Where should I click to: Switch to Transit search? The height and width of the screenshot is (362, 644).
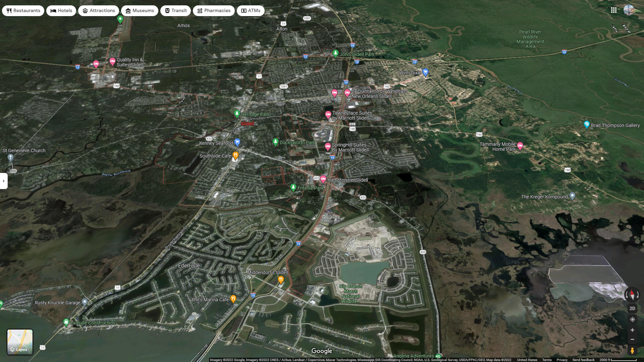(x=175, y=10)
